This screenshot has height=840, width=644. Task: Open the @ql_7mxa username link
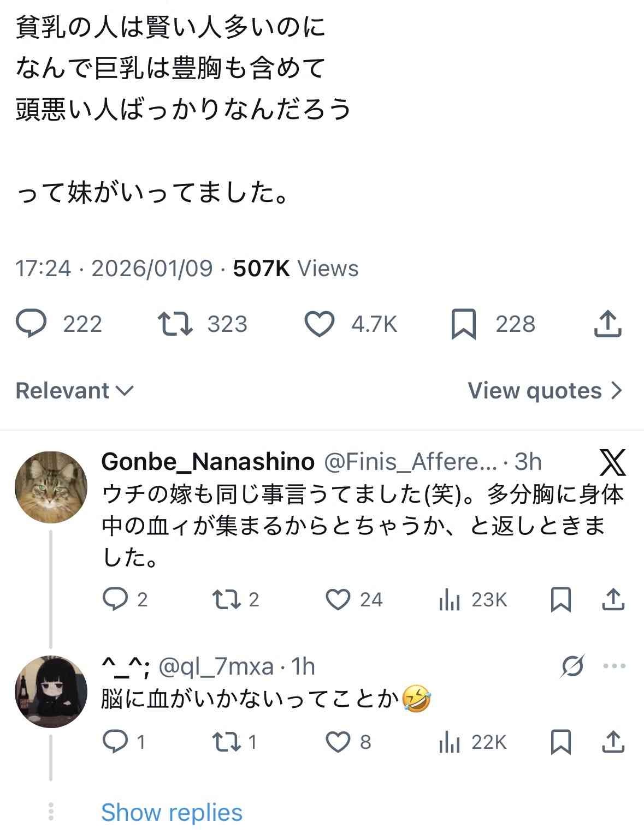click(x=216, y=666)
